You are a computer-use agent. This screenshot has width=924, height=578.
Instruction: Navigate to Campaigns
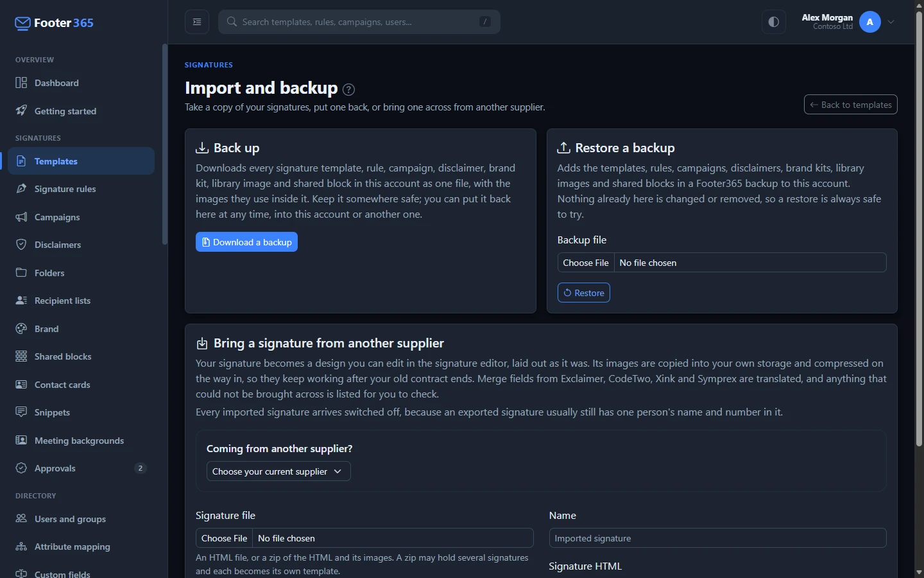[81, 217]
